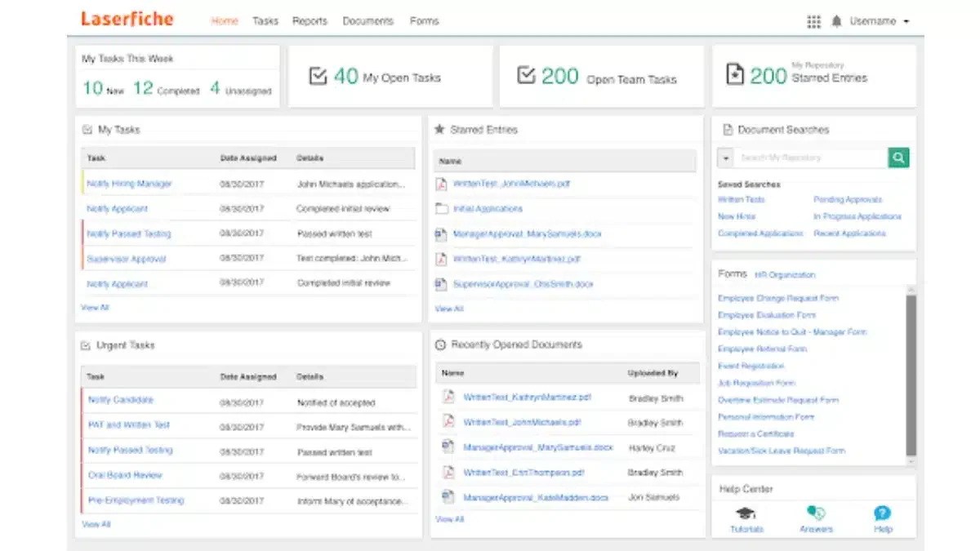Open the Tutorials graduation cap icon
Screen dimensions: 980x551
746,513
